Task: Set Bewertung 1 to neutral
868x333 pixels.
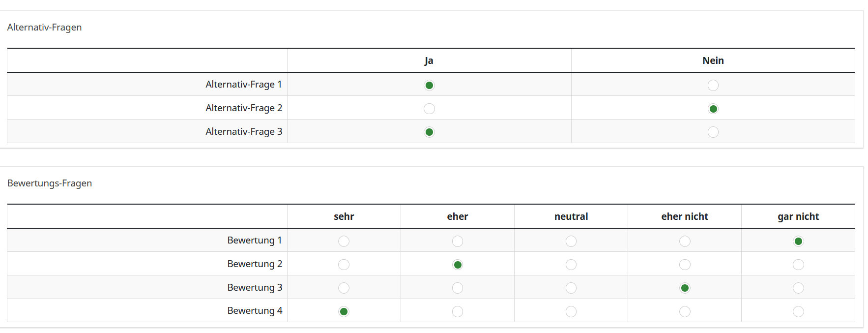Action: coord(571,241)
